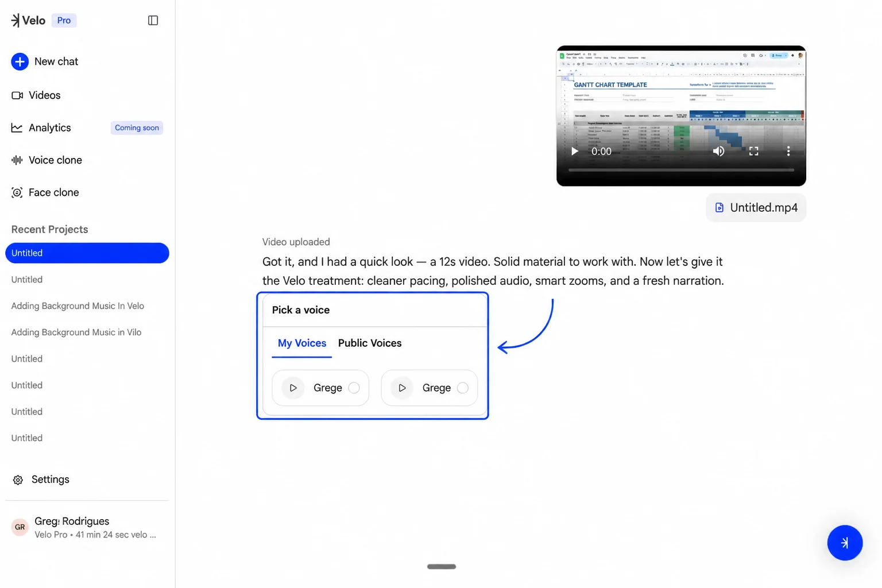Click the Coming soon badge

137,128
